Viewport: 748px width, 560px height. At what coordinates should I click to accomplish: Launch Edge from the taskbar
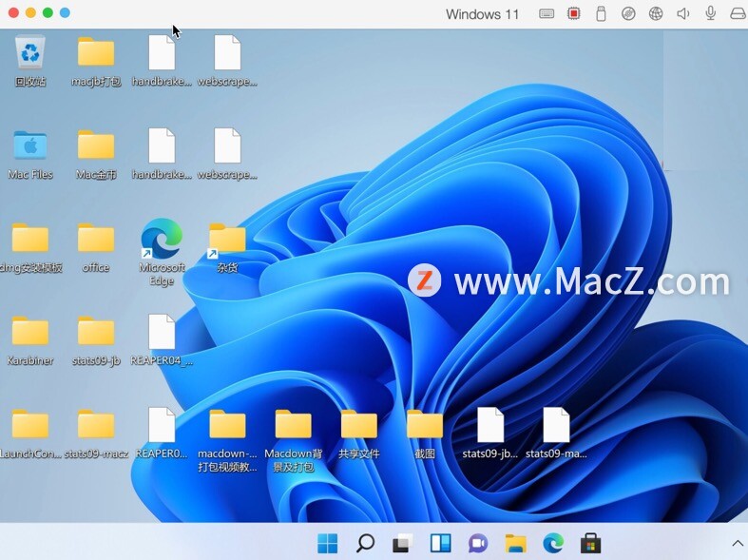click(x=553, y=543)
